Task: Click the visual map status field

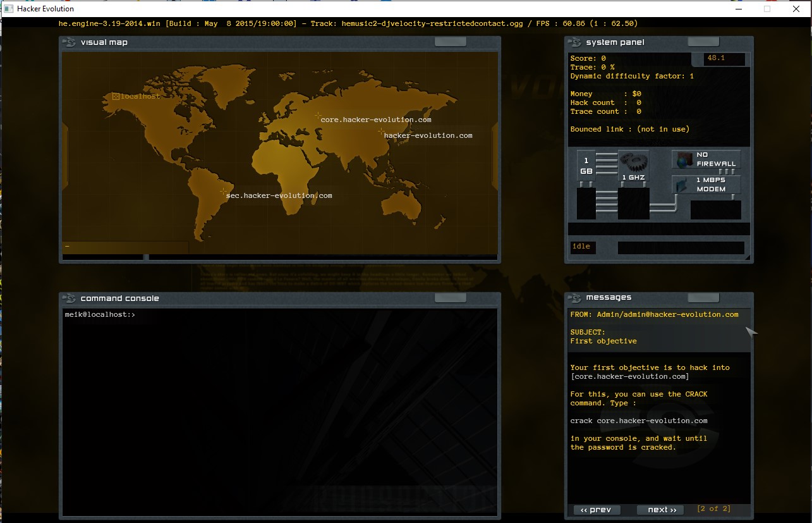Action: 125,247
